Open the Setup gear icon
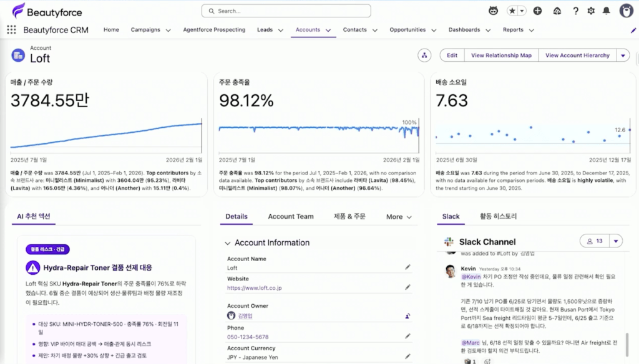Screen dimensions: 639x364 [x=591, y=11]
